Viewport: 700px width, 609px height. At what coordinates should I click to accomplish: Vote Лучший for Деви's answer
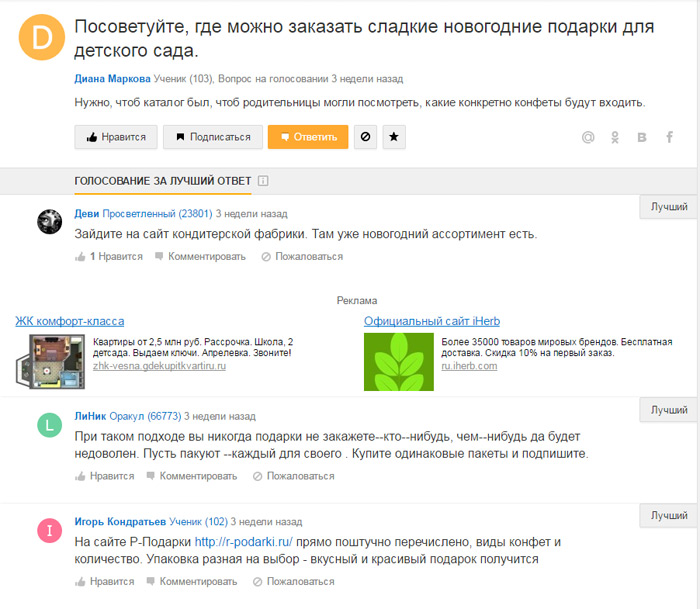click(668, 207)
